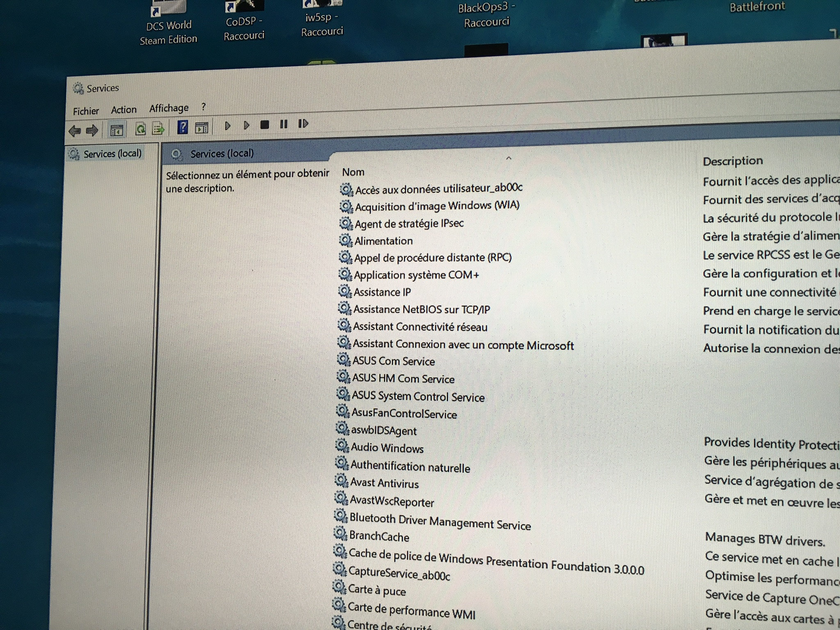Click the sort arrow above the Nom column
The height and width of the screenshot is (630, 840).
click(509, 158)
